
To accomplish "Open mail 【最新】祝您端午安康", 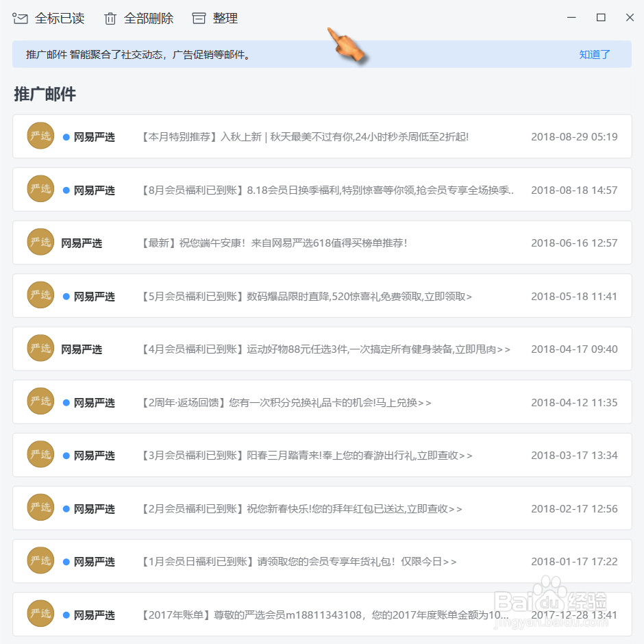I will [x=322, y=243].
